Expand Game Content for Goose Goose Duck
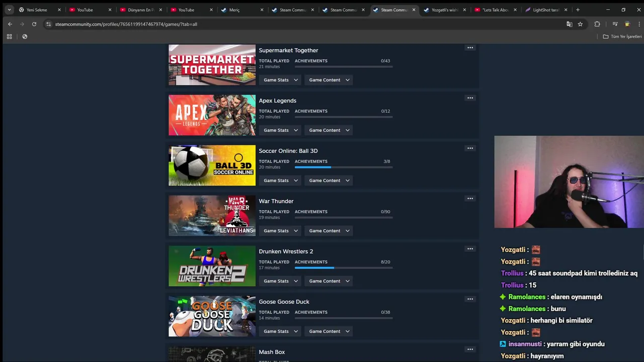 pos(329,331)
